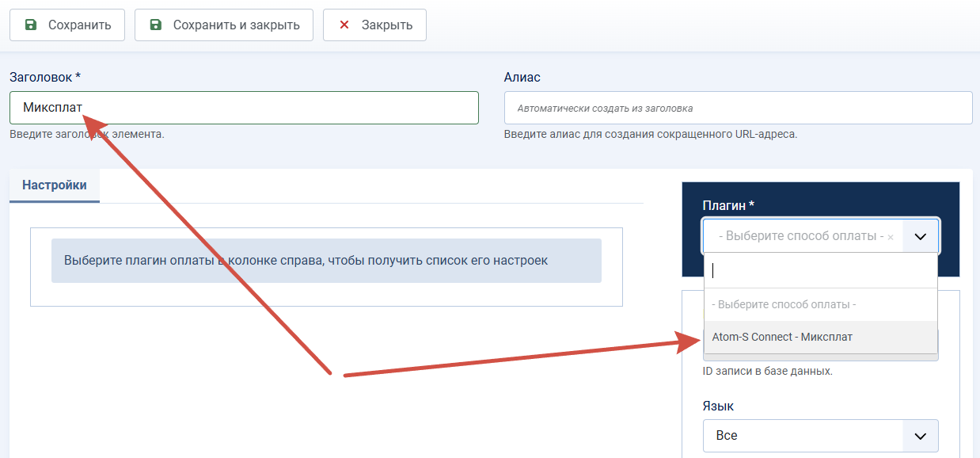Expand the Язык dropdown chevron

tap(920, 436)
